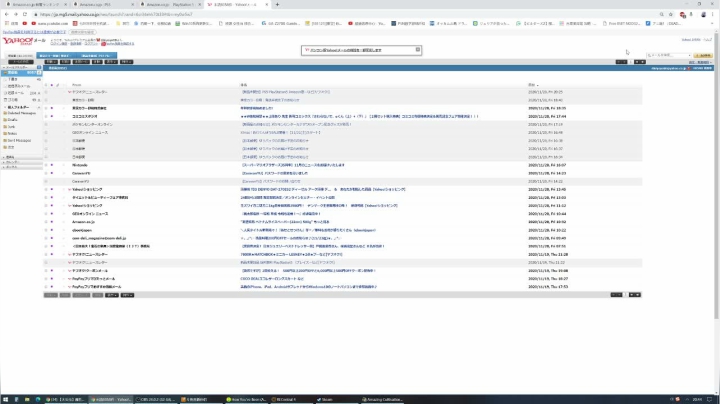
Task: Open the dbookJapan email subject
Action: click(308, 230)
